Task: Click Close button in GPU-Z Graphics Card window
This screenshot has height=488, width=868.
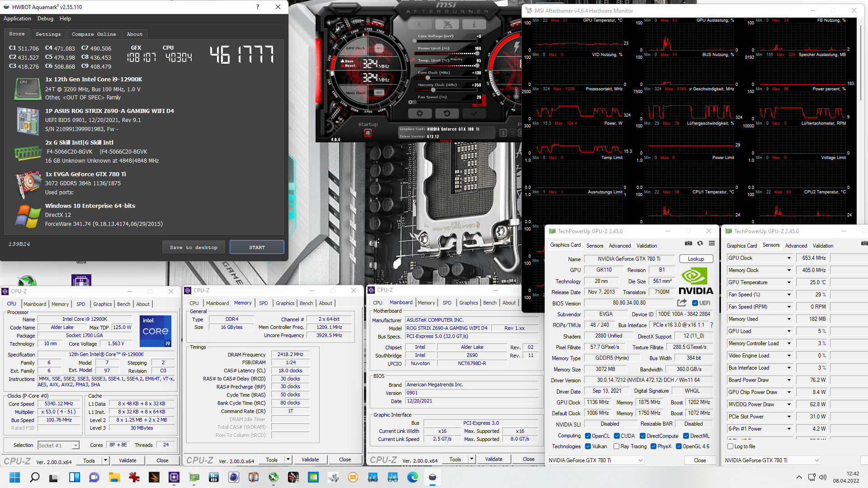Action: click(x=700, y=460)
